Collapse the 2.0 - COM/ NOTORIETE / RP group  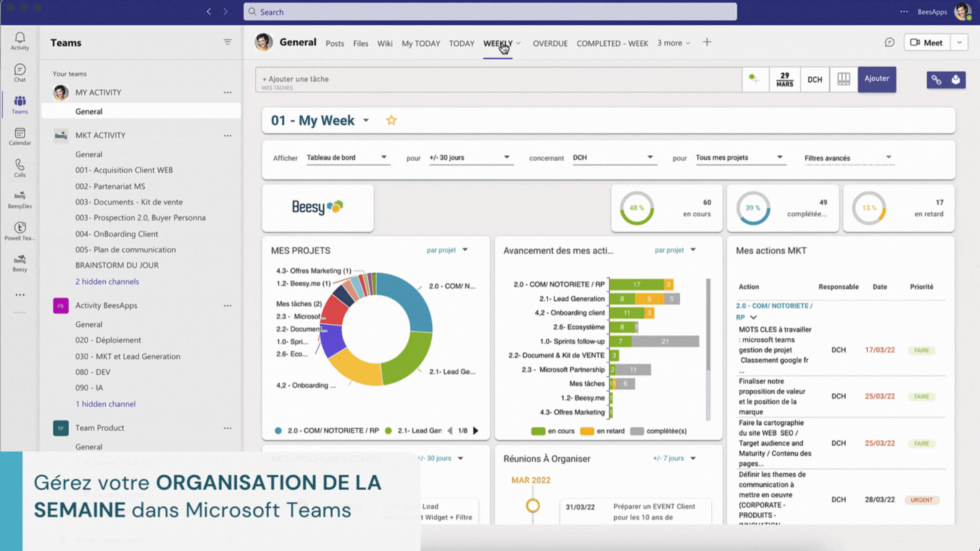[753, 318]
